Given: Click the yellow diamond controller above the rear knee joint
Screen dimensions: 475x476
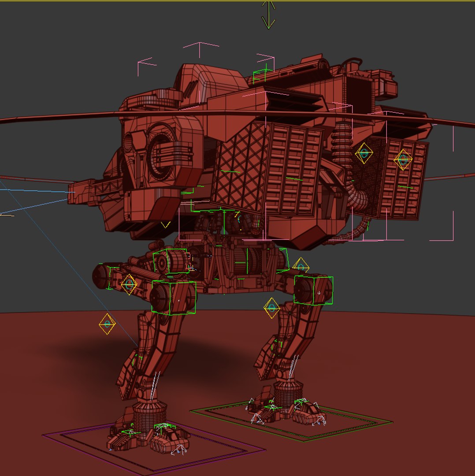Looking at the screenshot, I should 301,266.
